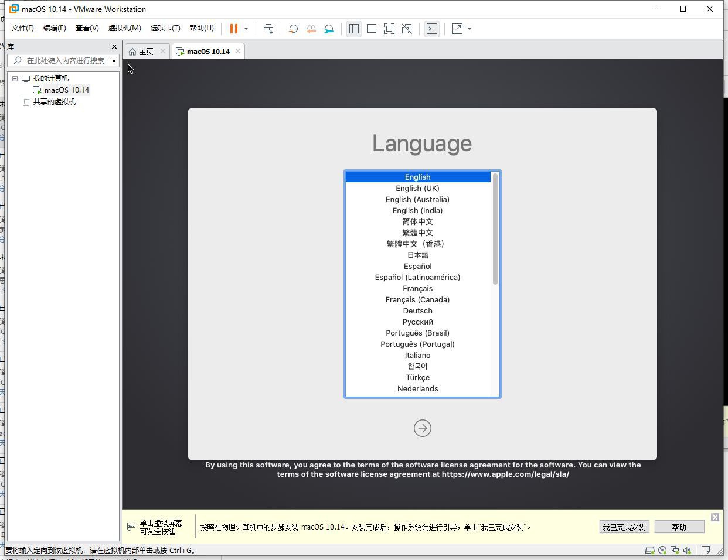Viewport: 728px width, 560px height.
Task: Open the 查看(V) menu
Action: pos(87,28)
